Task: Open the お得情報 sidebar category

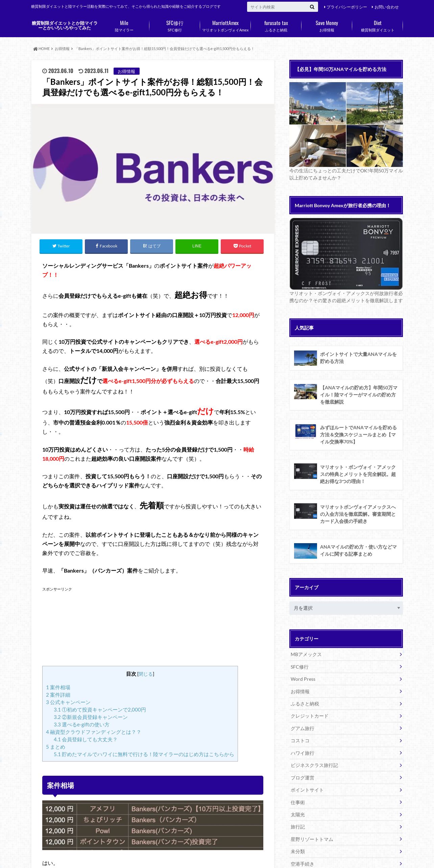Action: click(346, 692)
